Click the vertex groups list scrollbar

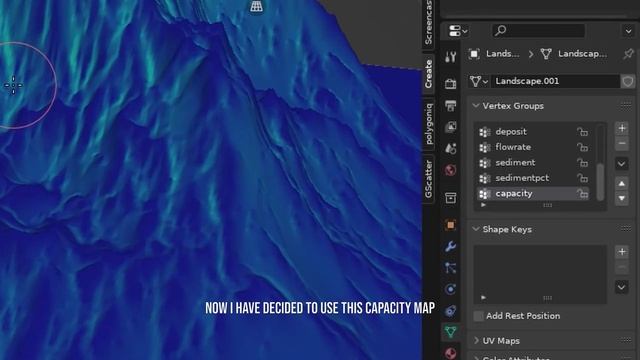pyautogui.click(x=600, y=182)
